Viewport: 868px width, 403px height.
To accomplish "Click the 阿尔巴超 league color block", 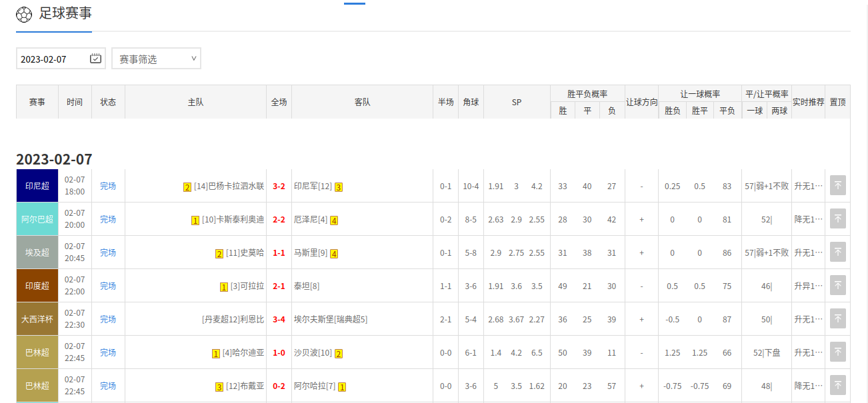I will click(x=37, y=219).
